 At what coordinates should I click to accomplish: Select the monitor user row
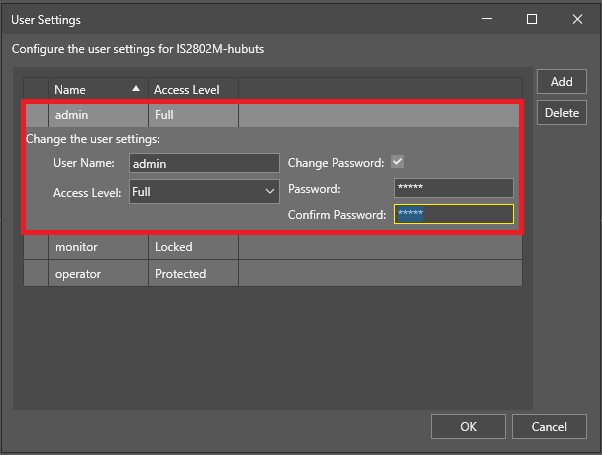click(x=98, y=247)
